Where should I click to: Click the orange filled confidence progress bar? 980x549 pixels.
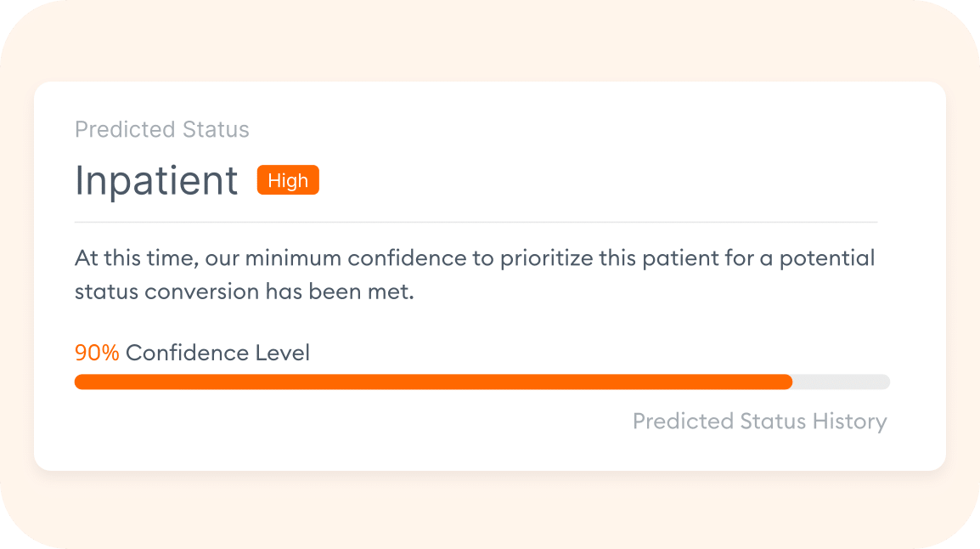(x=425, y=382)
